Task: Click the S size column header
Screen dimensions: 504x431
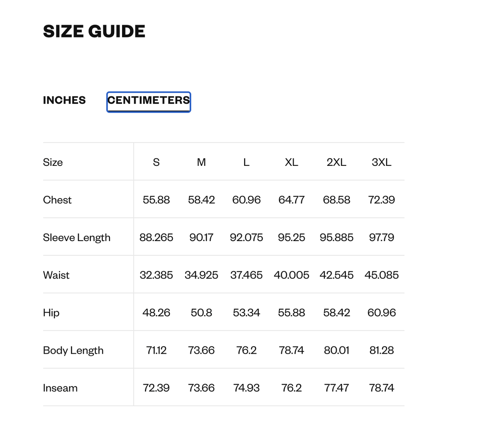Action: (156, 162)
